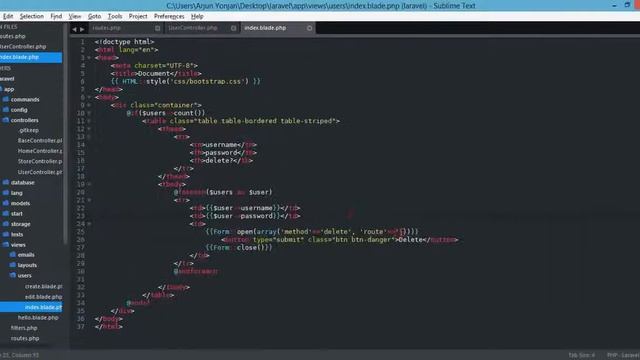
Task: Click the users folder icon
Action: (13, 276)
